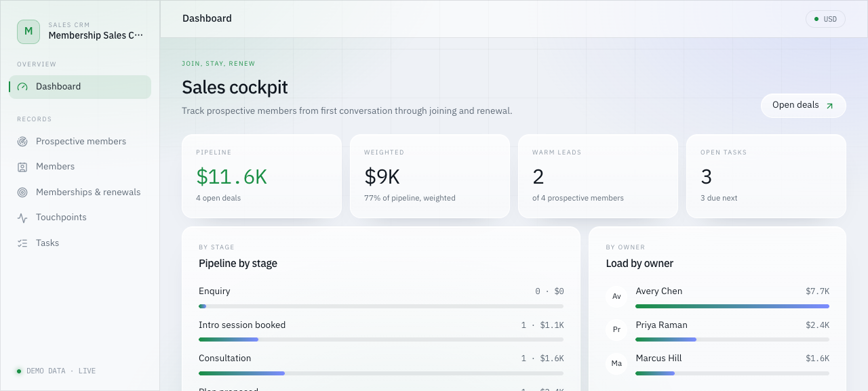Click the Enquiry stage label

[214, 291]
